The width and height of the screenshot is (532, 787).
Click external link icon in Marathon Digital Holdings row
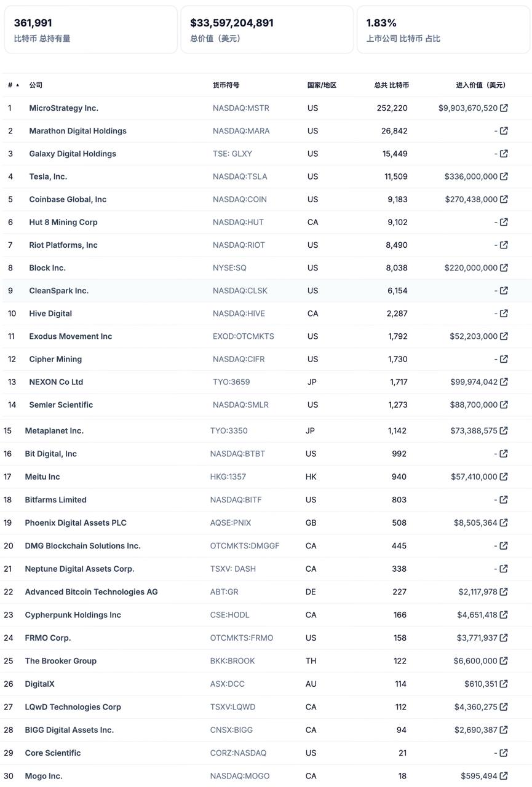504,131
